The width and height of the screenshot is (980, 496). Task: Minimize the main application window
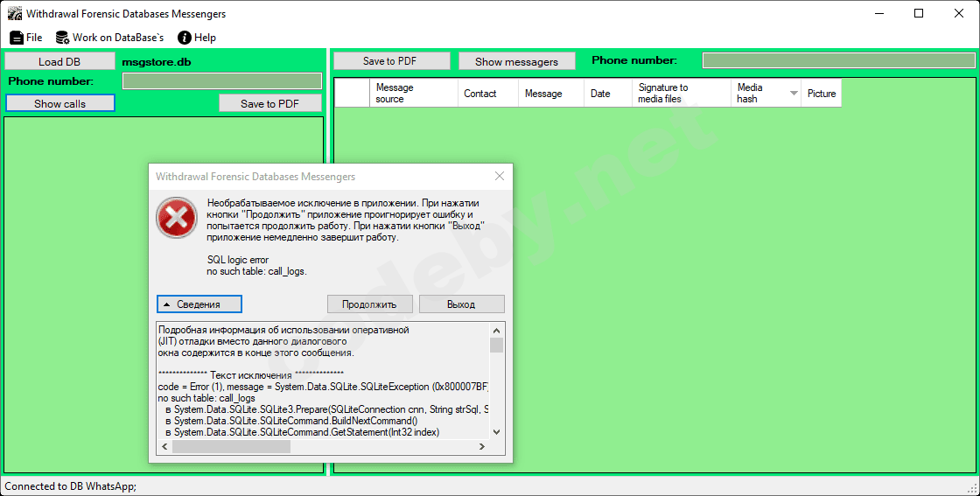coord(878,13)
